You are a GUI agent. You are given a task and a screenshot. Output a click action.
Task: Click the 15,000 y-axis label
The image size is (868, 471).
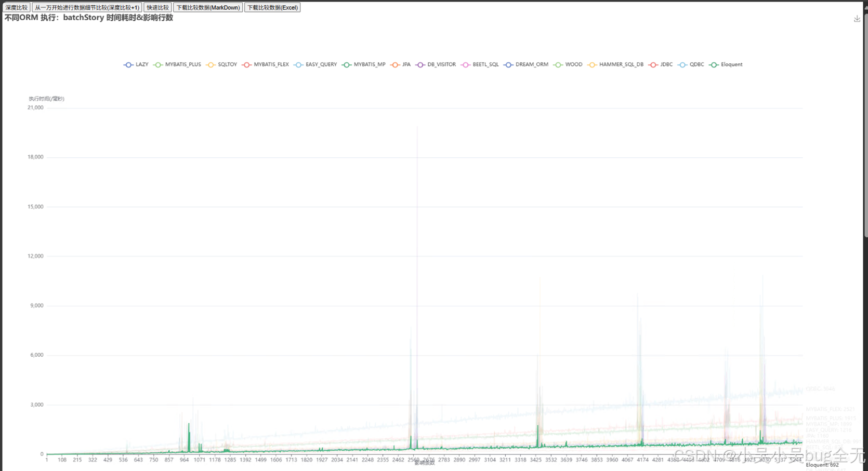pyautogui.click(x=35, y=207)
